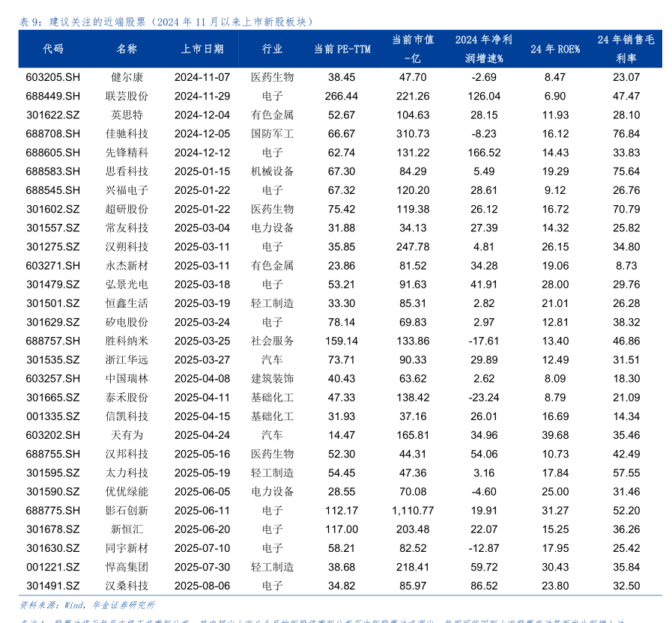Click stock name 信凯科技
This screenshot has height=623, width=672.
tap(127, 416)
